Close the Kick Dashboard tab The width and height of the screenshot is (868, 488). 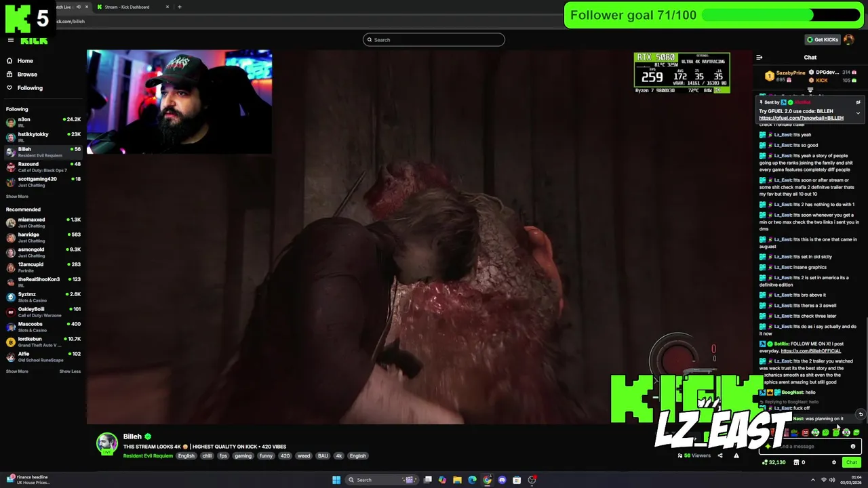pyautogui.click(x=167, y=7)
